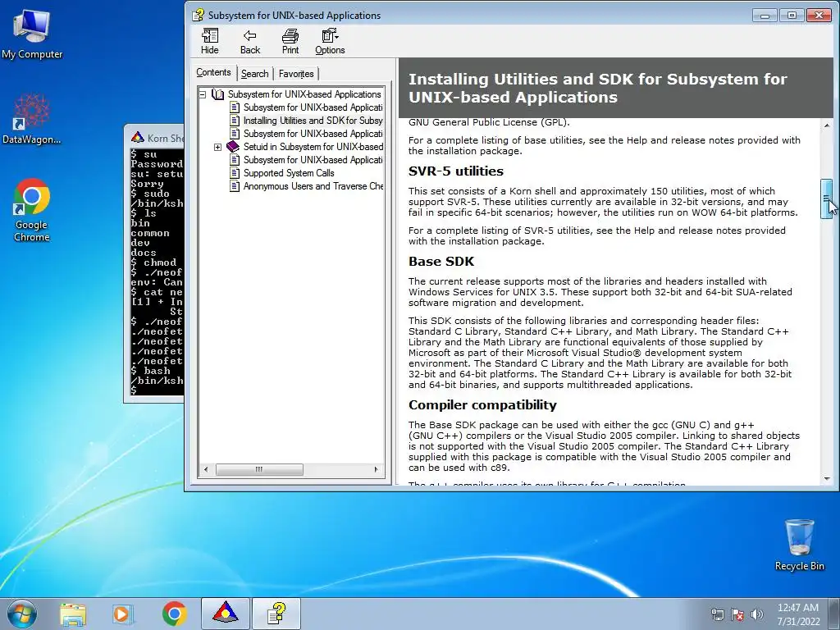The image size is (840, 630).
Task: Click left arrow of contents horizontal scrollbar
Action: [x=206, y=469]
